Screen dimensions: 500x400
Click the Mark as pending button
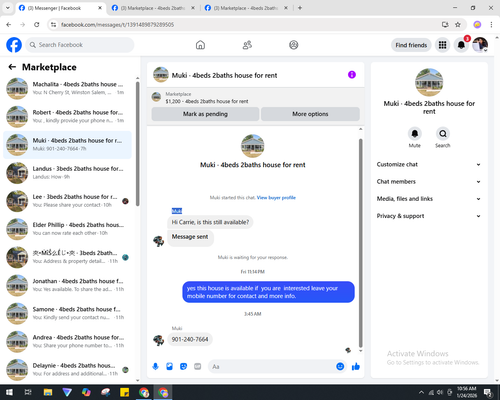click(x=205, y=114)
